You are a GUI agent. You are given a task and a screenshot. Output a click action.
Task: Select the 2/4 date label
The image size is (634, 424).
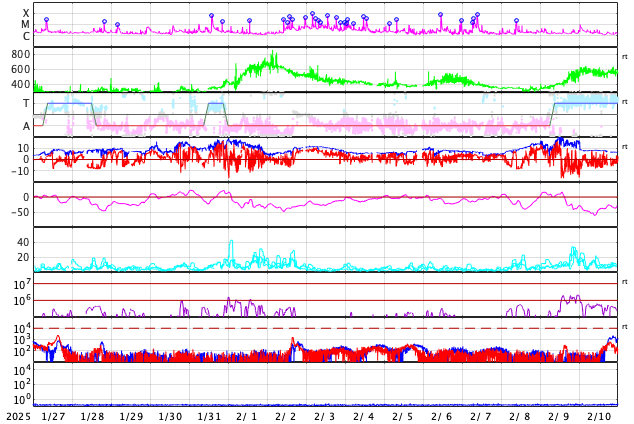tap(363, 417)
